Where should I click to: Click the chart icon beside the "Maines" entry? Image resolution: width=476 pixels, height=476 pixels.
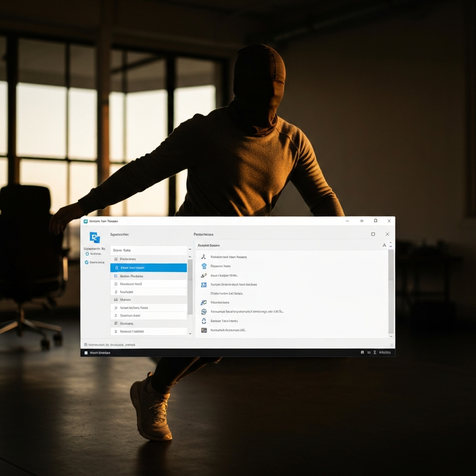(115, 300)
